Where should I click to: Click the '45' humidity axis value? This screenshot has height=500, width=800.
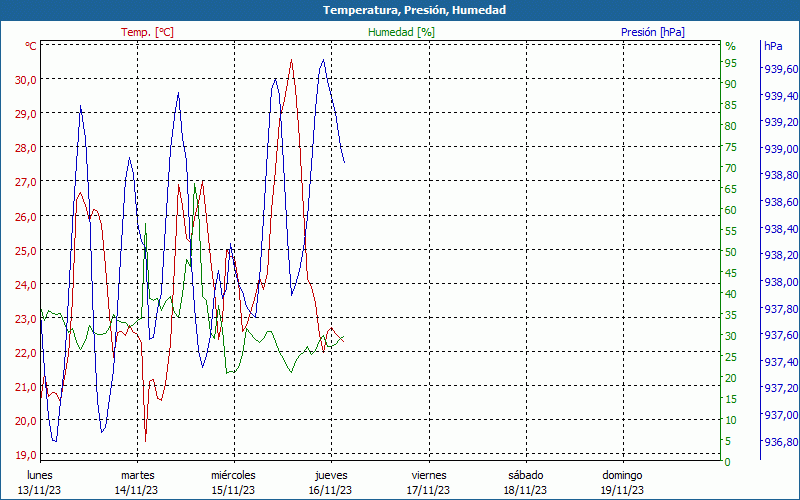click(731, 273)
